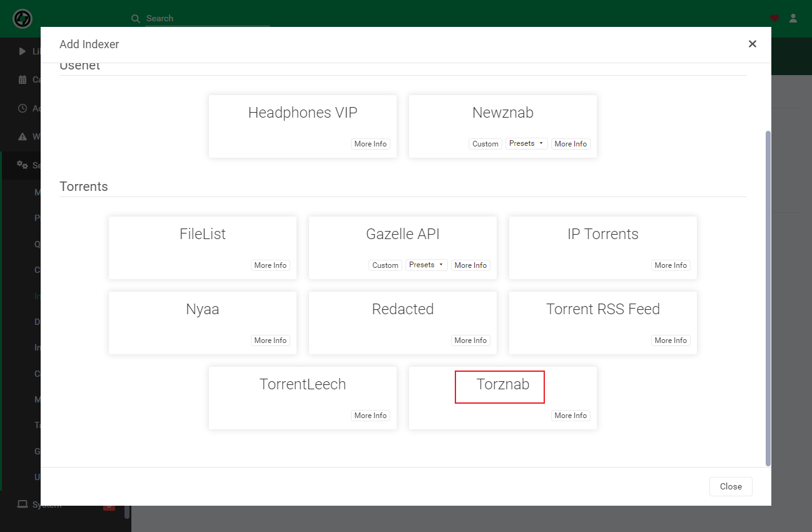
Task: Expand Presets dropdown on Newznab card
Action: point(526,143)
